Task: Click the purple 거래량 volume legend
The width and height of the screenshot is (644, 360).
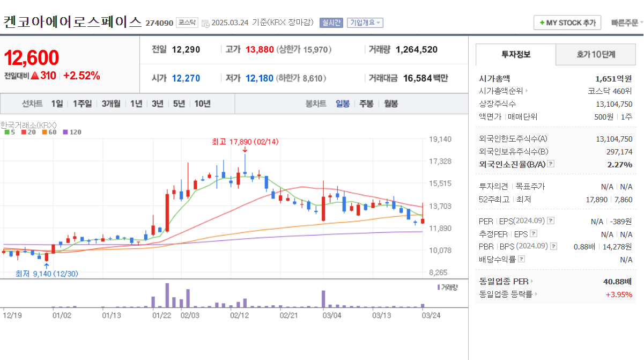Action: [447, 288]
